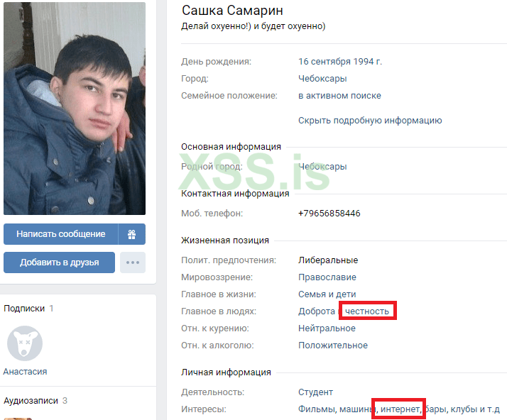Click Anastasia's deactivated dog avatar

pyautogui.click(x=25, y=343)
